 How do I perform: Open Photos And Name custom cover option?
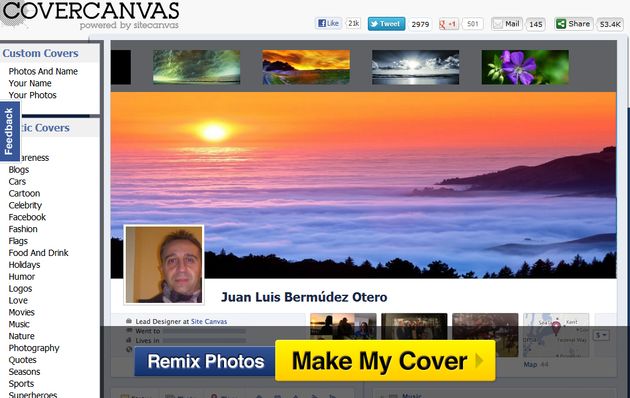tap(43, 71)
